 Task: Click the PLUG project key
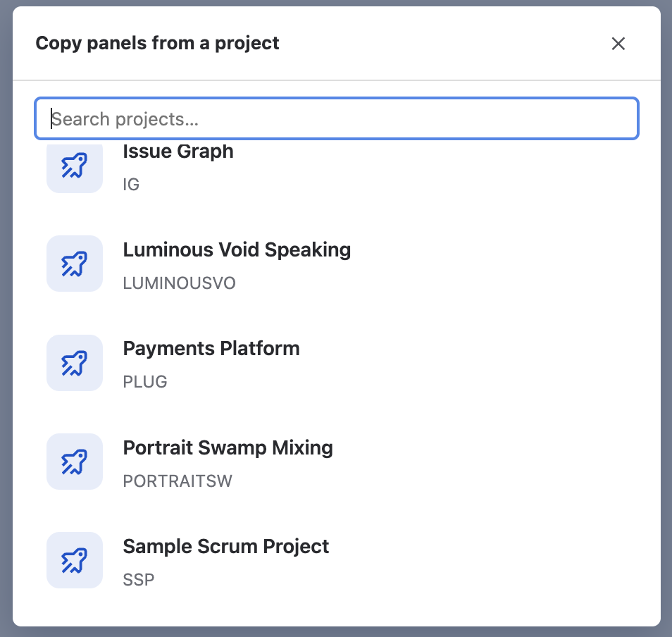(x=145, y=381)
